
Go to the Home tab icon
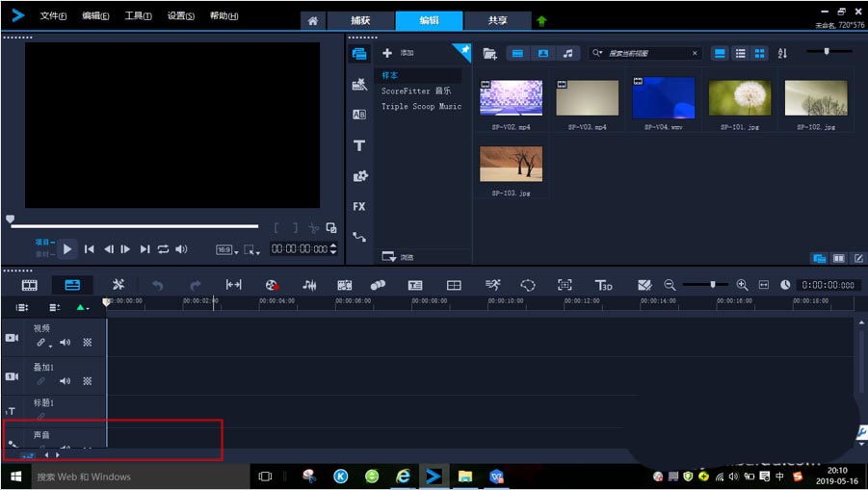click(x=313, y=20)
